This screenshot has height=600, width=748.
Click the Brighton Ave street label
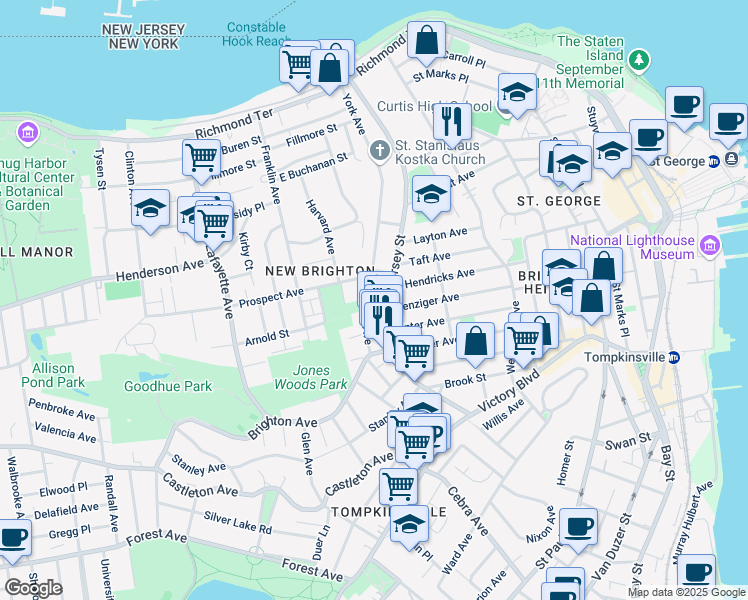(282, 427)
